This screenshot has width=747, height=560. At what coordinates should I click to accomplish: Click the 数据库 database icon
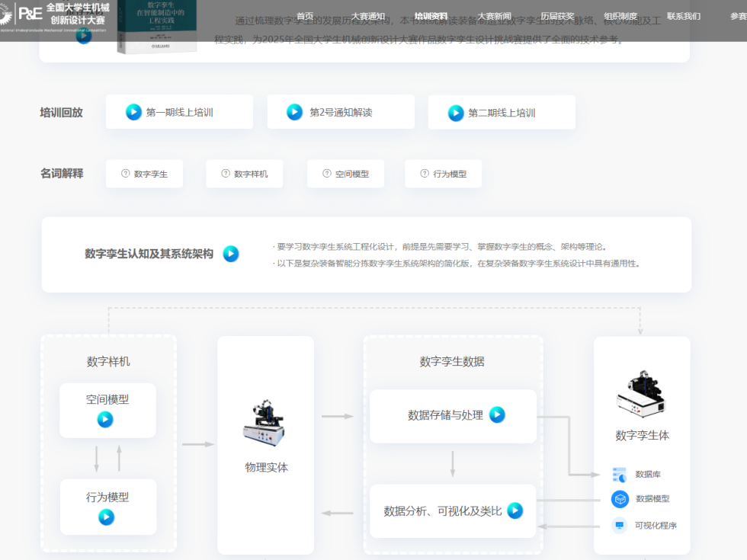pyautogui.click(x=619, y=474)
